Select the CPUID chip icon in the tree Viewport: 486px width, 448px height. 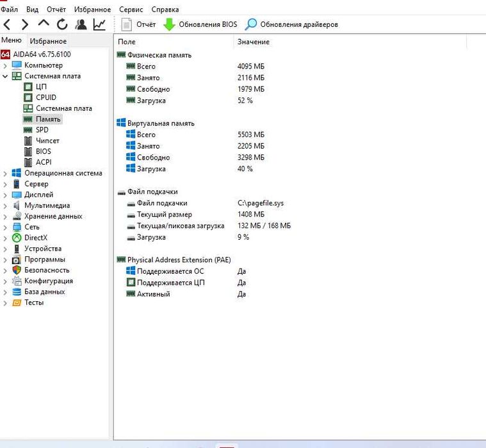[28, 97]
